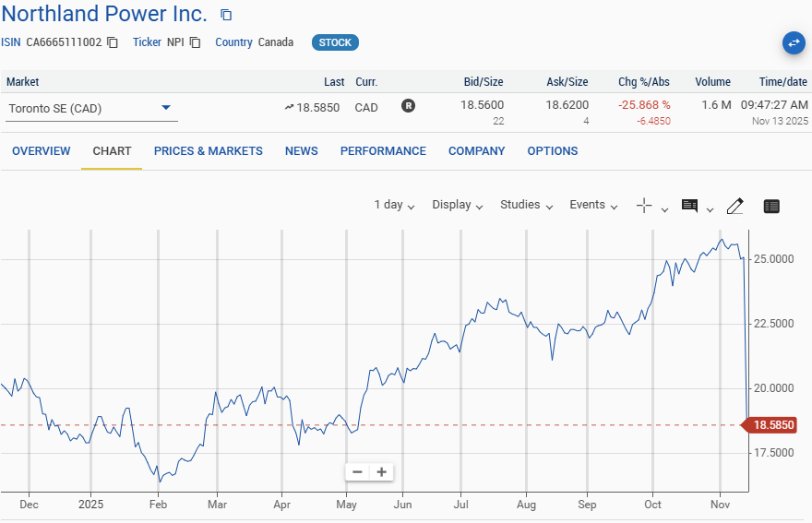Open the OPTIONS tab
The image size is (812, 523).
pyautogui.click(x=553, y=151)
